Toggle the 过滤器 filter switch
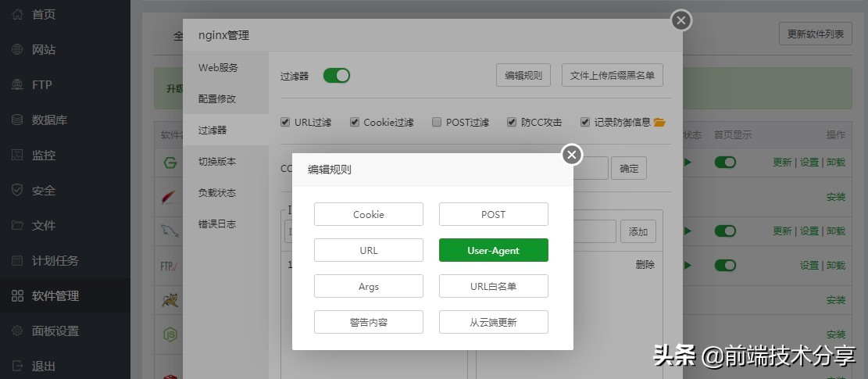The width and height of the screenshot is (868, 379). (x=337, y=75)
